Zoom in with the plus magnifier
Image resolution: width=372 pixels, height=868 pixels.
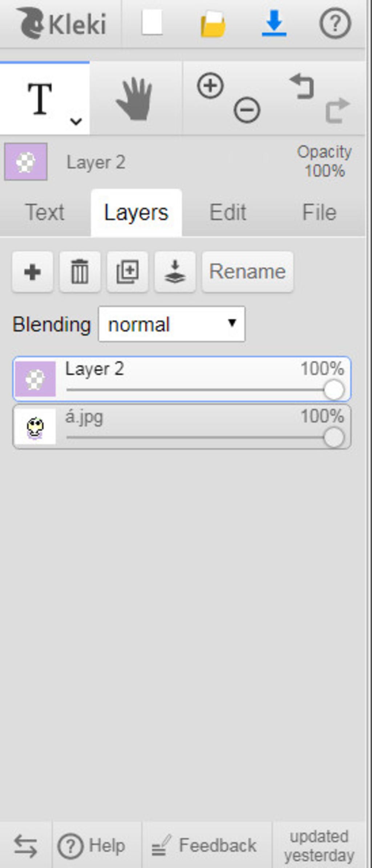(210, 86)
